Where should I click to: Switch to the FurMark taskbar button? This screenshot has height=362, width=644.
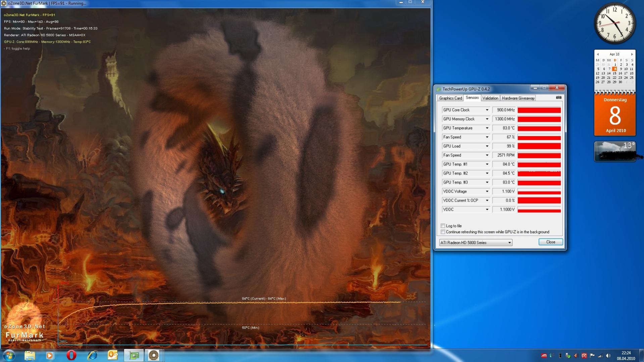coord(154,355)
